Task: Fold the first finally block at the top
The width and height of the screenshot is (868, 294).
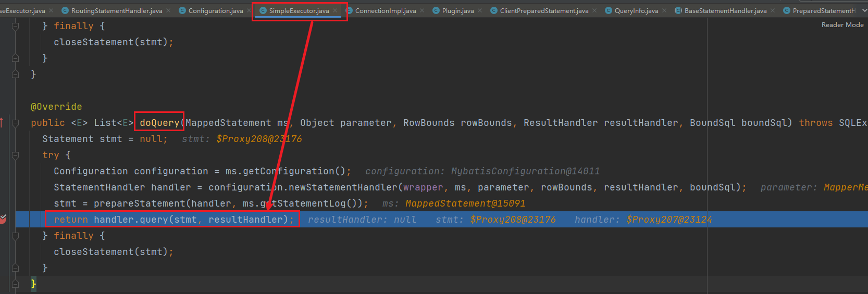Action: click(15, 26)
